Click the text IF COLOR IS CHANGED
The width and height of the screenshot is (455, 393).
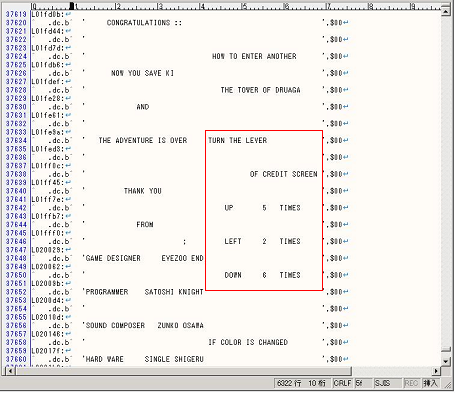click(248, 342)
